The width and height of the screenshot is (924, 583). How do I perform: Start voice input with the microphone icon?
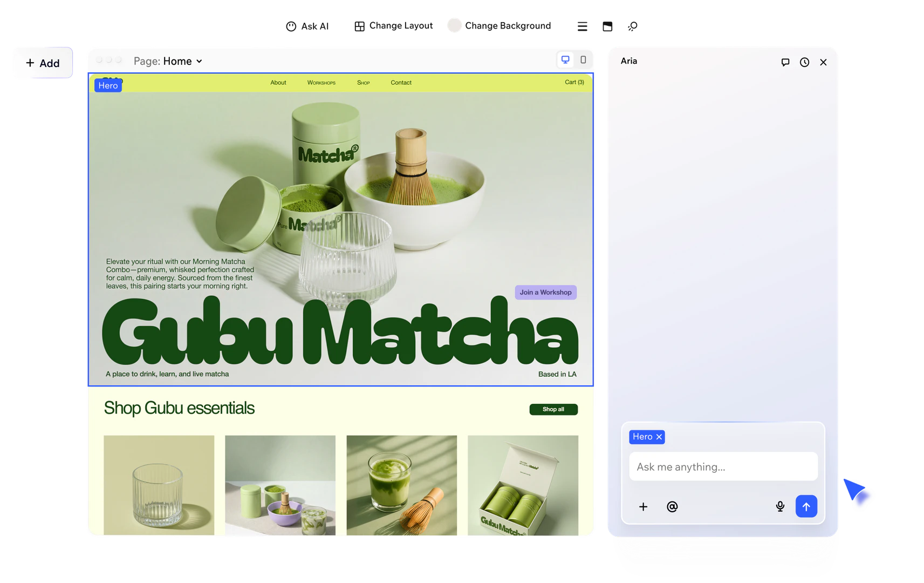780,506
